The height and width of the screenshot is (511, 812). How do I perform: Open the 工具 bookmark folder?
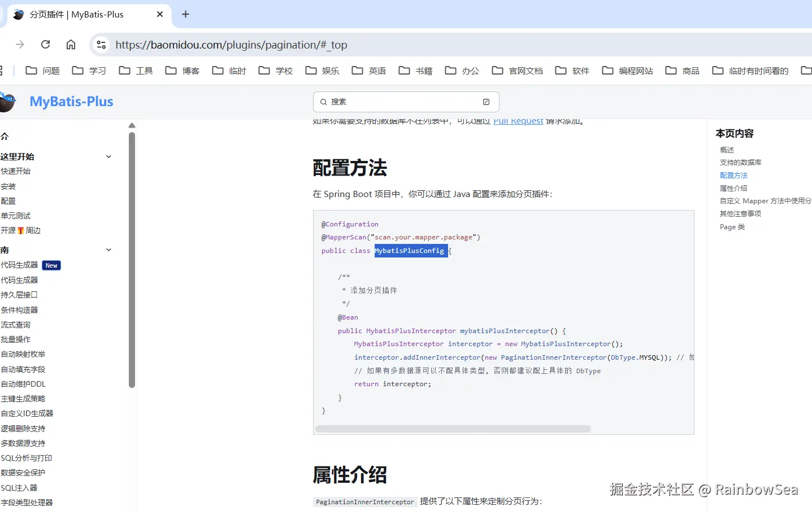pyautogui.click(x=136, y=71)
